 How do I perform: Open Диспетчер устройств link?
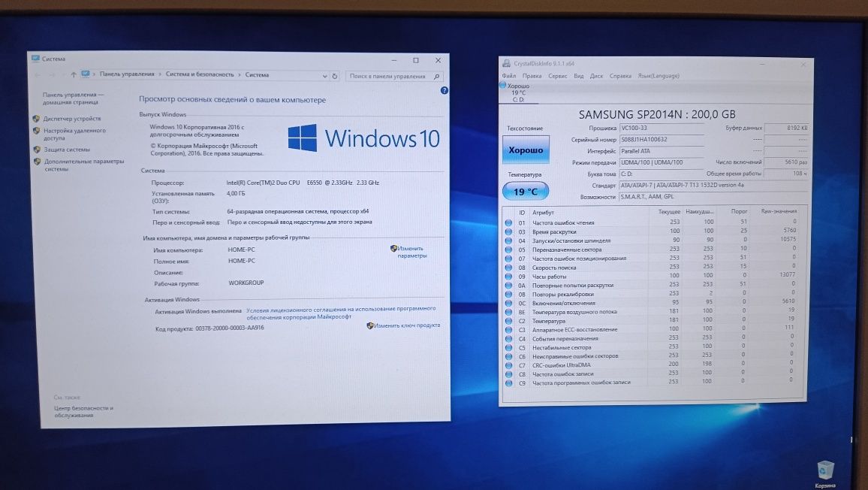[72, 119]
